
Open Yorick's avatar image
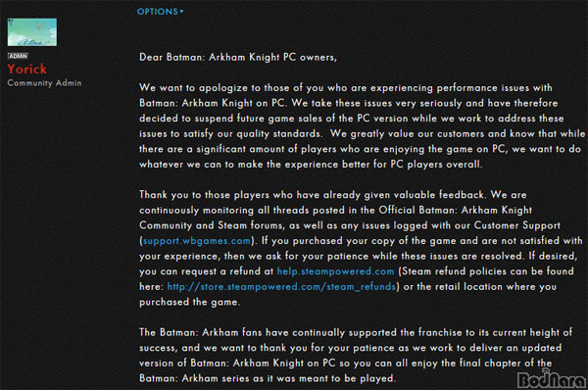tap(32, 32)
